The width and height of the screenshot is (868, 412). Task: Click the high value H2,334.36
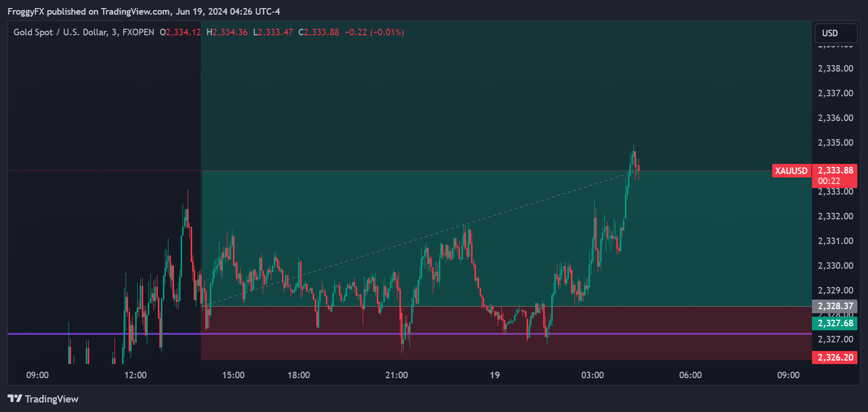pos(227,32)
